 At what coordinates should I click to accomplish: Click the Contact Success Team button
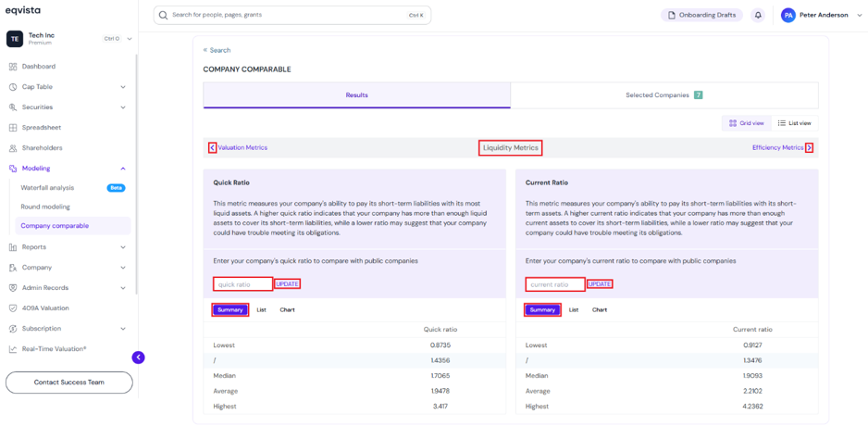(69, 383)
